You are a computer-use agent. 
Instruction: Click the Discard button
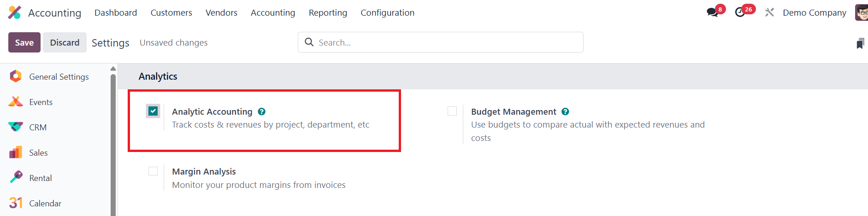pyautogui.click(x=65, y=42)
